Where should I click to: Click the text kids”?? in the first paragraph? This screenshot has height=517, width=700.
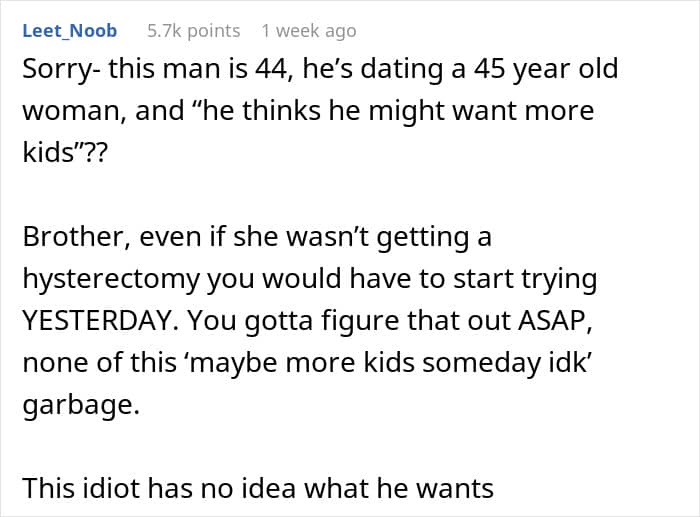[x=65, y=152]
